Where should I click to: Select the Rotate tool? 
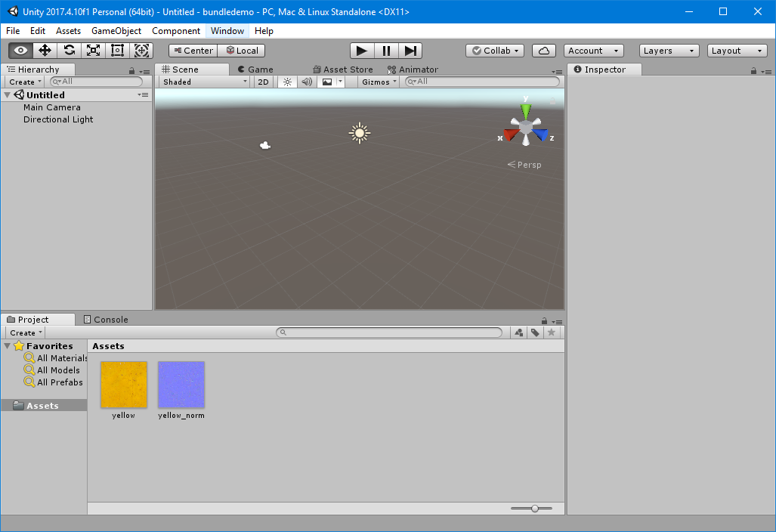69,51
